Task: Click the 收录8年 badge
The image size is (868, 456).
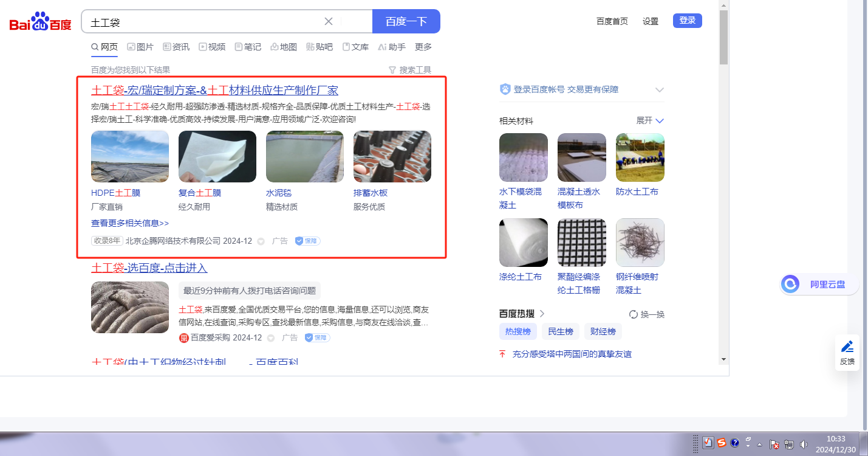Action: click(107, 241)
